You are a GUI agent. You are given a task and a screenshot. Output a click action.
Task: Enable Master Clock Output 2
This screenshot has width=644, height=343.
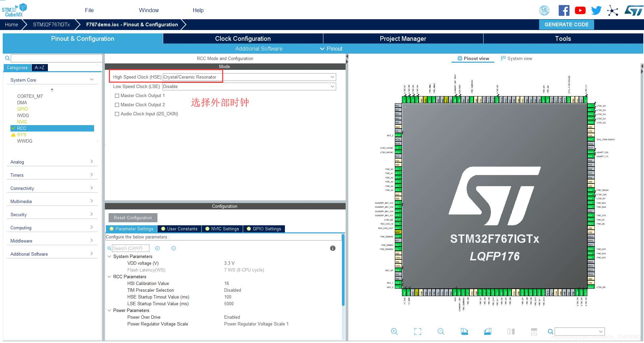117,105
